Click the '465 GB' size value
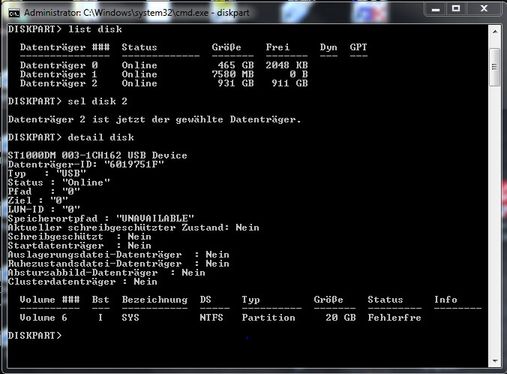The width and height of the screenshot is (507, 374). point(236,65)
